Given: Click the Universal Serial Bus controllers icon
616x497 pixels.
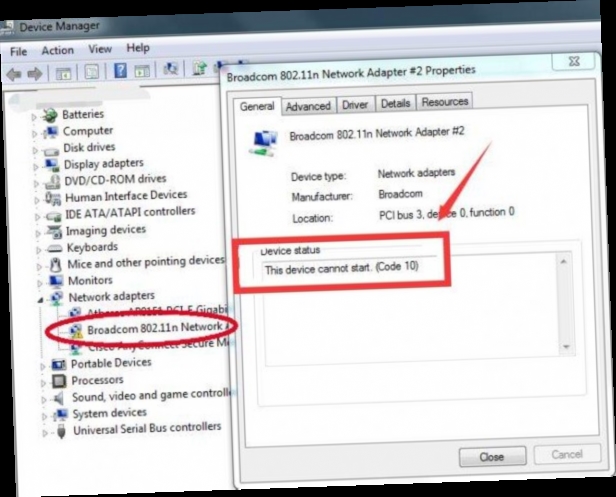Looking at the screenshot, I should pyautogui.click(x=61, y=431).
